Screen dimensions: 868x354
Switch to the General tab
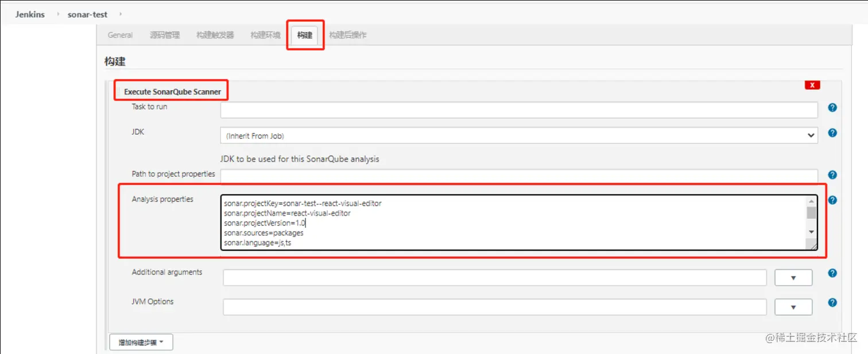120,35
